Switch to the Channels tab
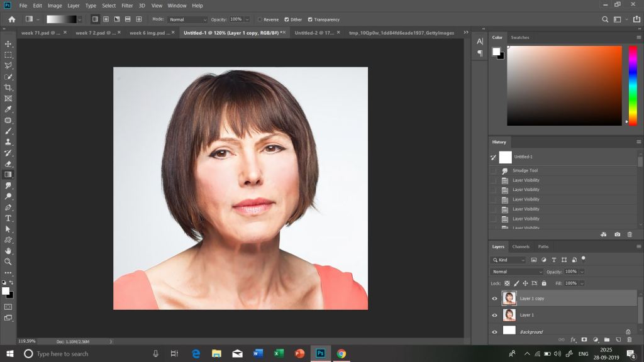 tap(520, 246)
